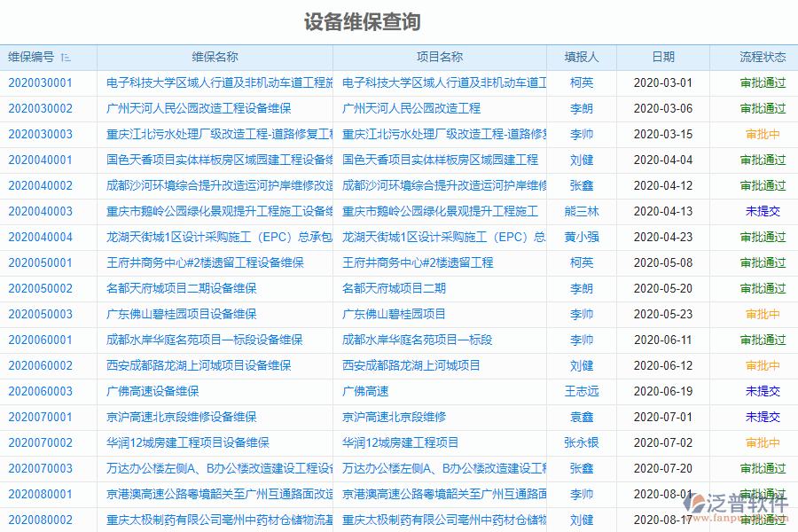Click the sort icon beside 维保编号 header
Viewport: 798px width, 532px height.
[66, 57]
